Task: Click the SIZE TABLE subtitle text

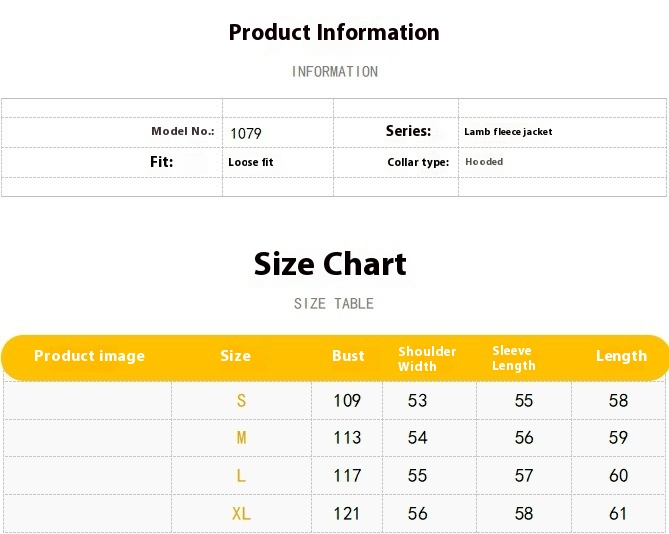Action: (334, 304)
